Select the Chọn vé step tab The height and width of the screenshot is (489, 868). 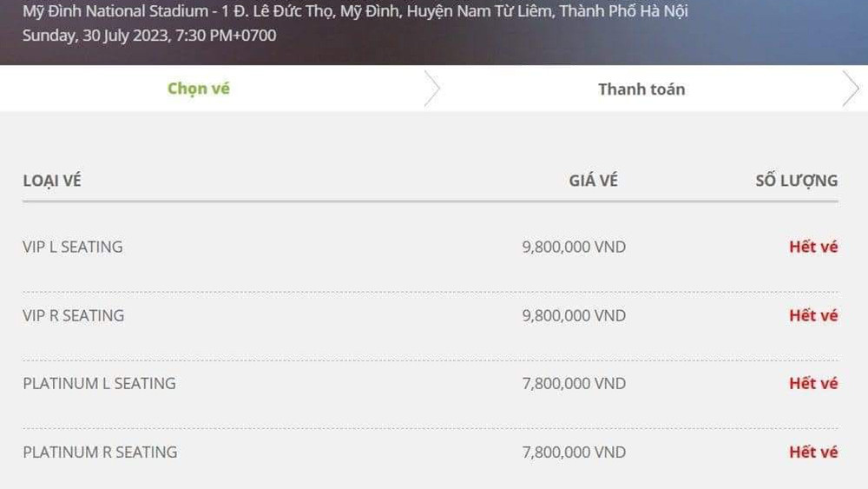point(199,89)
